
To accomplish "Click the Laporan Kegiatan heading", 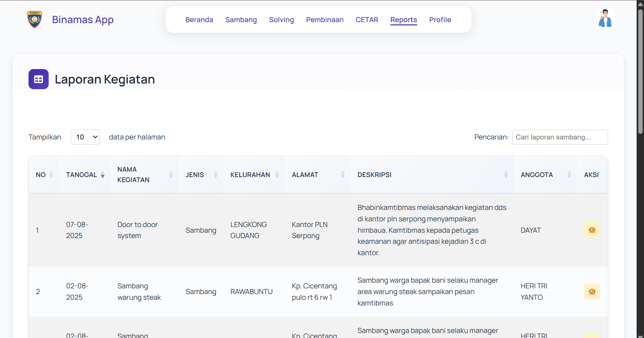I will coord(105,79).
